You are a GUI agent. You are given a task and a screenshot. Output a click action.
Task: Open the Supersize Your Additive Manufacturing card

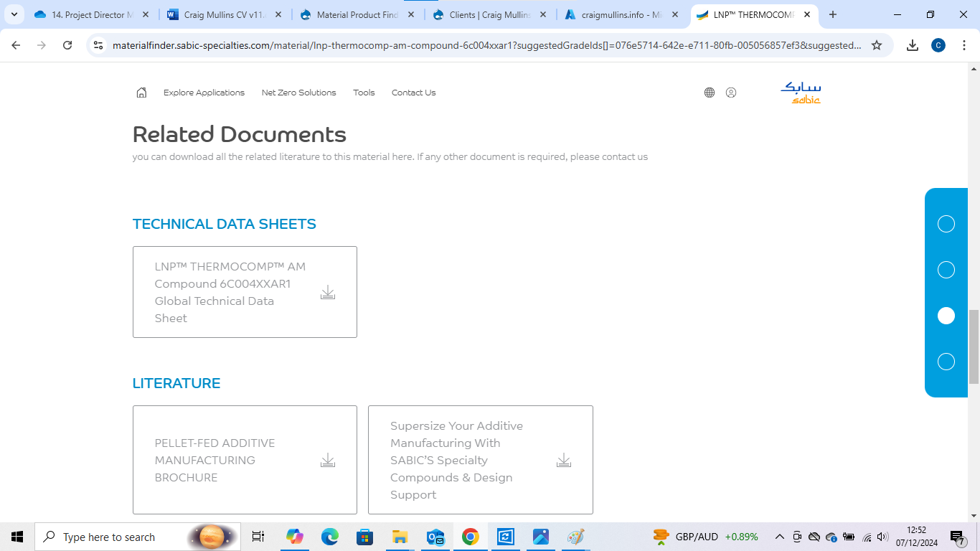(x=481, y=460)
